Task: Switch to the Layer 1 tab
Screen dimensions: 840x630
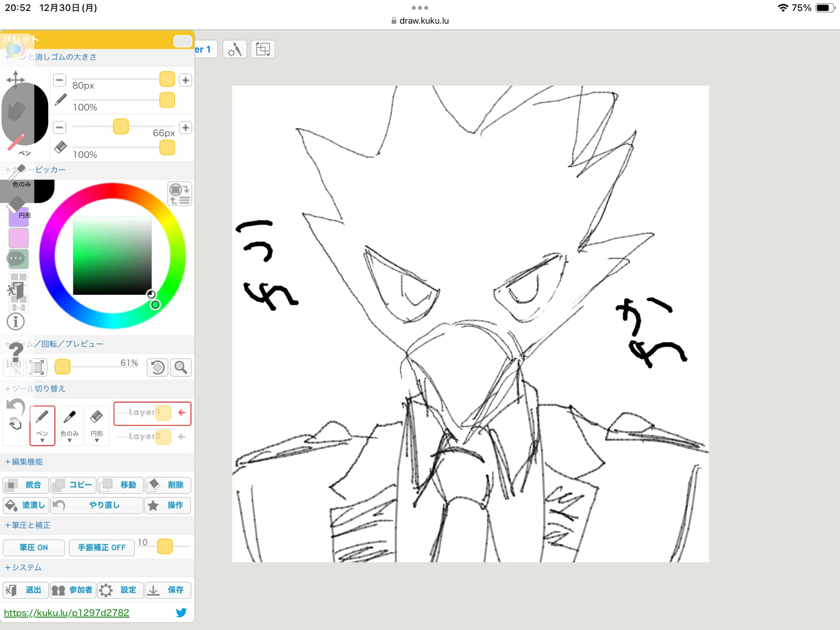Action: click(205, 49)
